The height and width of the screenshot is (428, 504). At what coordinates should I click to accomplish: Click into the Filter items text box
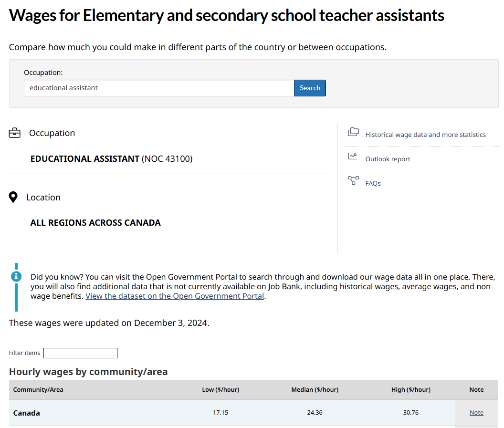click(80, 353)
